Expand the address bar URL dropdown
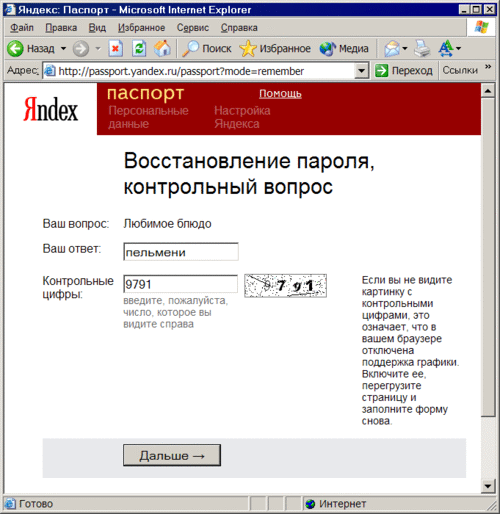This screenshot has height=514, width=500. [x=361, y=71]
